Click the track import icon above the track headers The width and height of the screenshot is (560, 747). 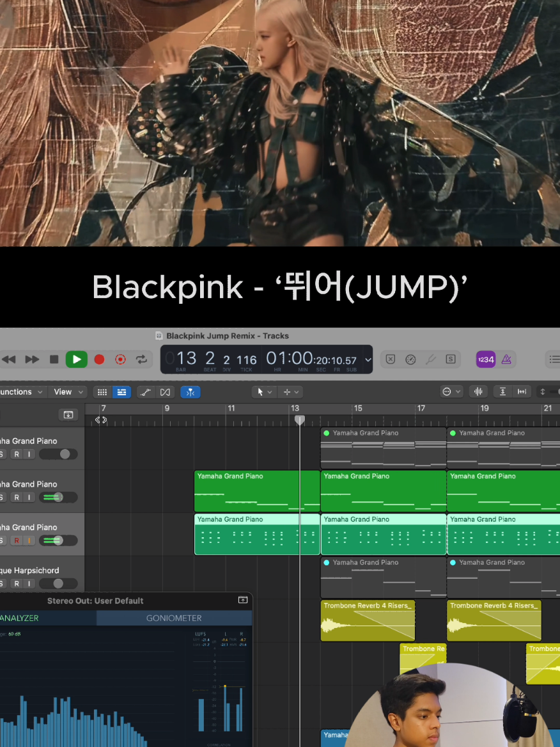pos(68,414)
